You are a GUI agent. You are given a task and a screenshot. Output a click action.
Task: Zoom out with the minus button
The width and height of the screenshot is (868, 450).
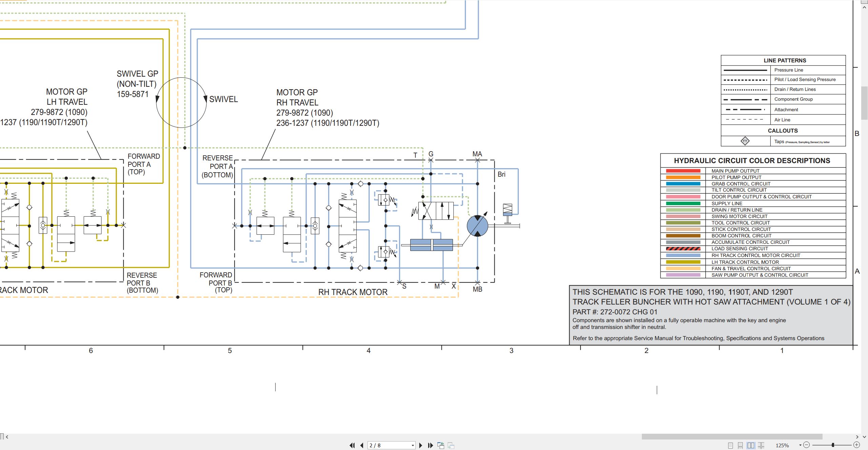806,445
